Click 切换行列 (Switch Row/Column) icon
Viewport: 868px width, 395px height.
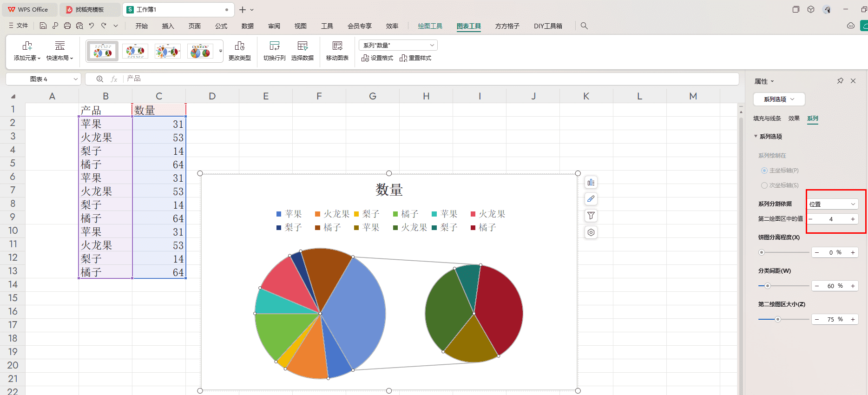(275, 46)
